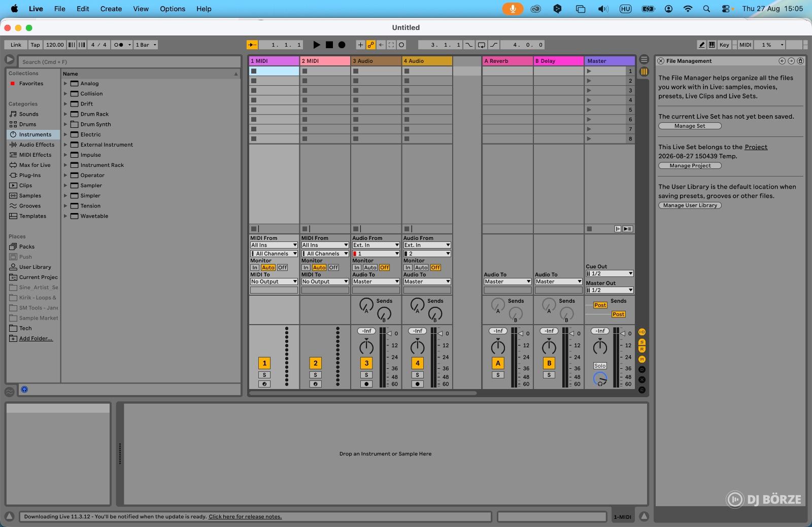This screenshot has height=527, width=812.
Task: Click the Tap tempo button
Action: [35, 45]
